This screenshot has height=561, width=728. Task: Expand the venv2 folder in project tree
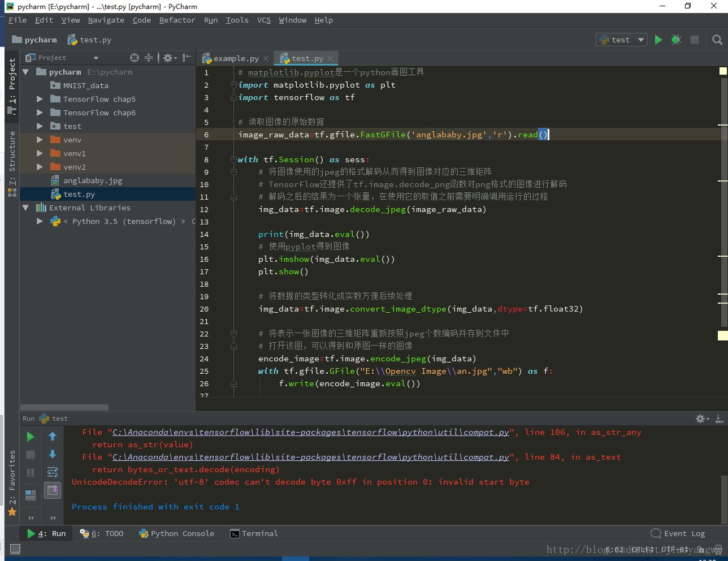40,167
